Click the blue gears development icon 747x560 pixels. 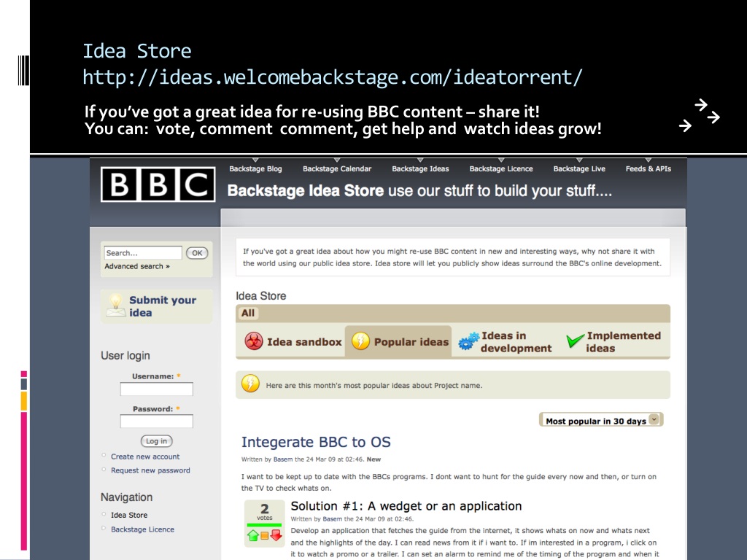click(469, 341)
